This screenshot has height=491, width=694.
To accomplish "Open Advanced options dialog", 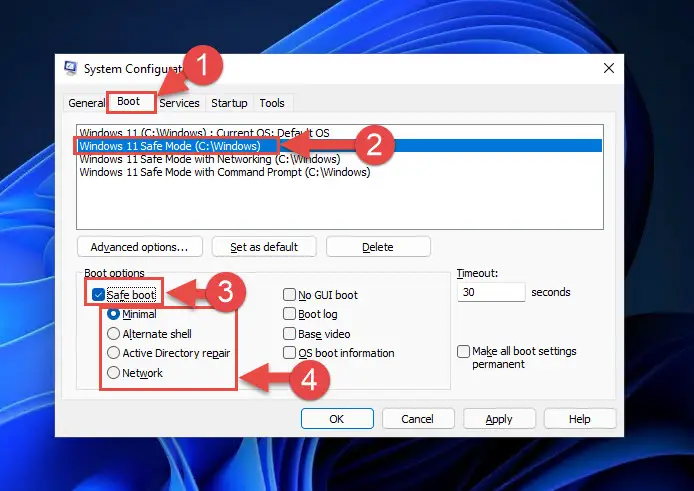I will coord(139,247).
